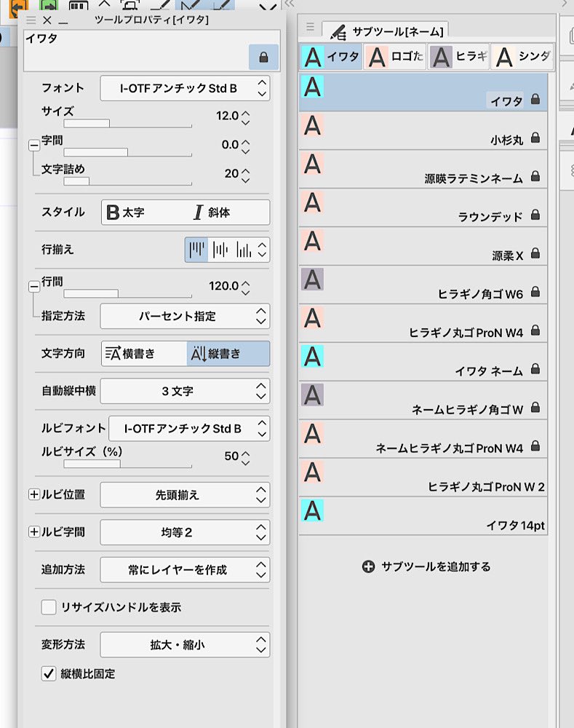Select the ヒラギノ丸ゴProN W 2 sub tool

pyautogui.click(x=423, y=478)
